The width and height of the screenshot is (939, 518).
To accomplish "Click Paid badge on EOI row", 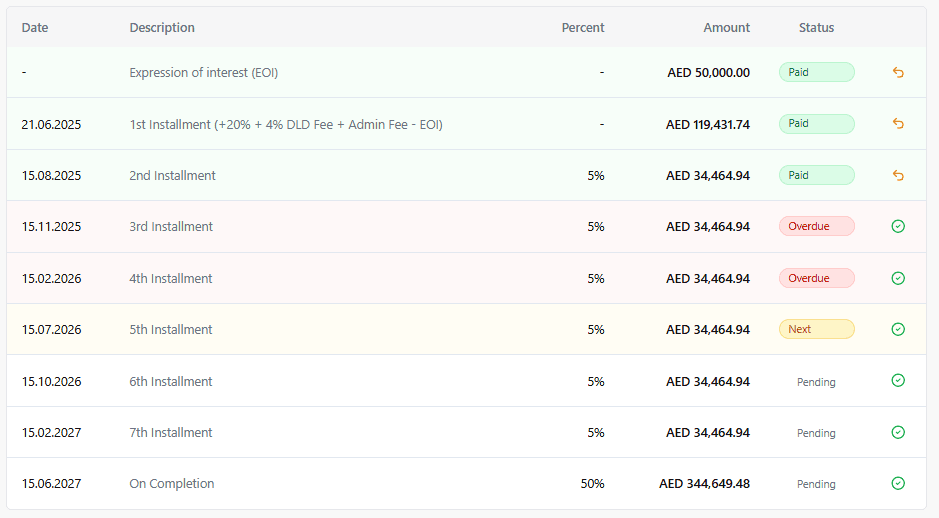I will point(816,72).
